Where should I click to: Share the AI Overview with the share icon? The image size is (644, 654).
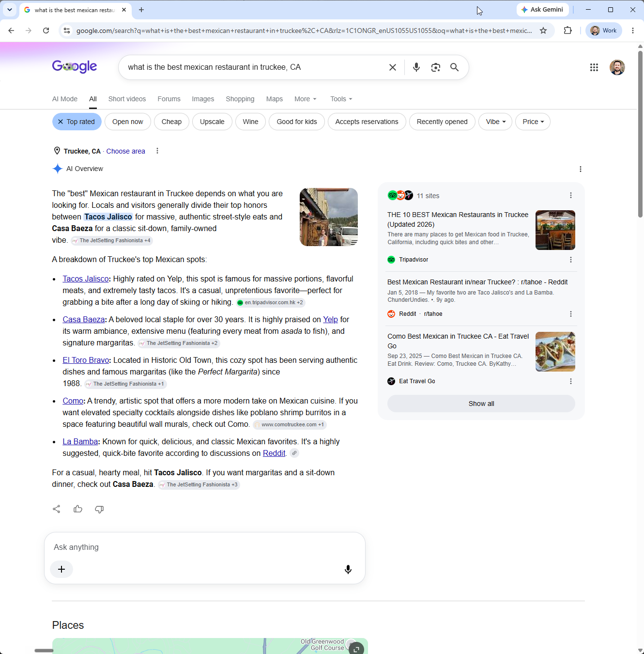[57, 509]
